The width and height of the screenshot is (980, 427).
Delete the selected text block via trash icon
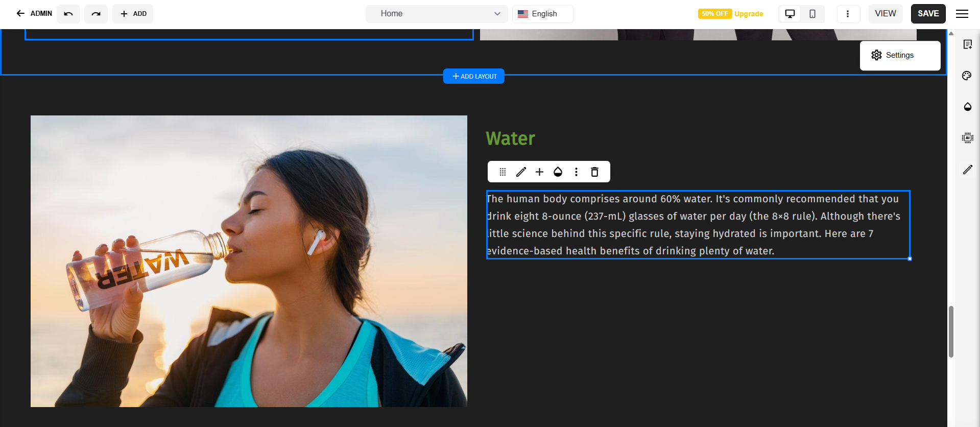point(594,172)
